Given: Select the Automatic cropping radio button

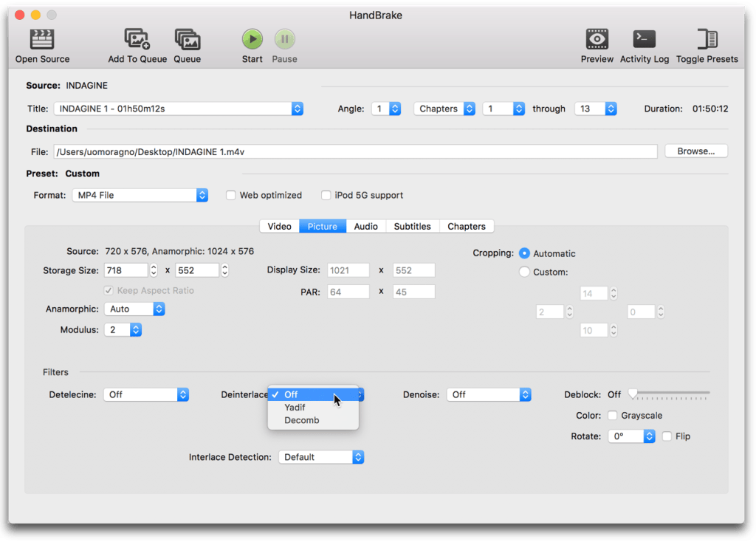Looking at the screenshot, I should pos(524,253).
